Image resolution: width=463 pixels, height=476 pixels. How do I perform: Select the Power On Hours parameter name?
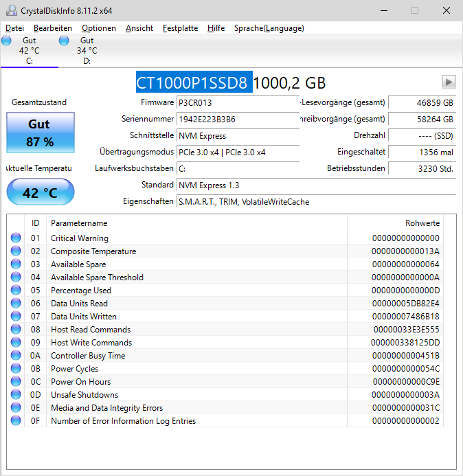81,382
